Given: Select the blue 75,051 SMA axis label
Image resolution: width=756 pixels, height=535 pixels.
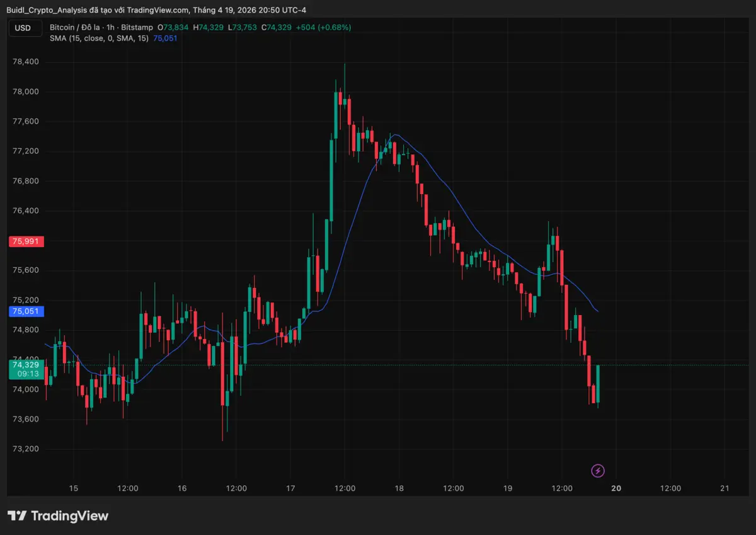Looking at the screenshot, I should [x=26, y=311].
